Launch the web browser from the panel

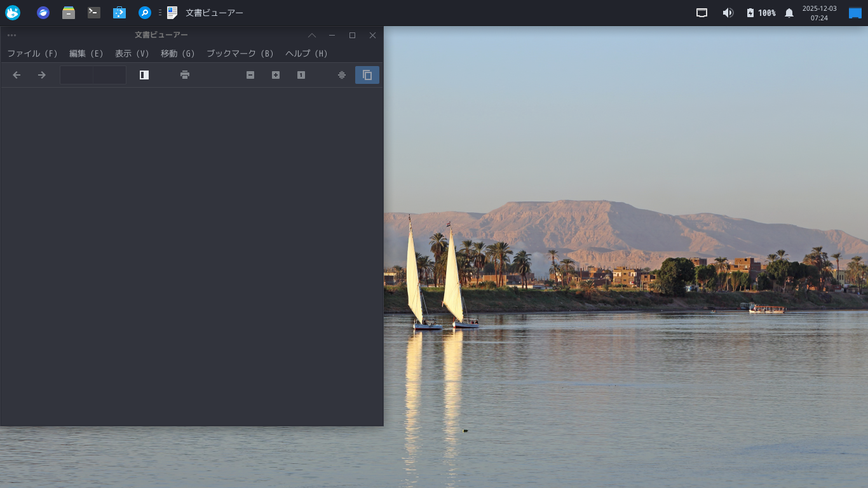point(43,13)
